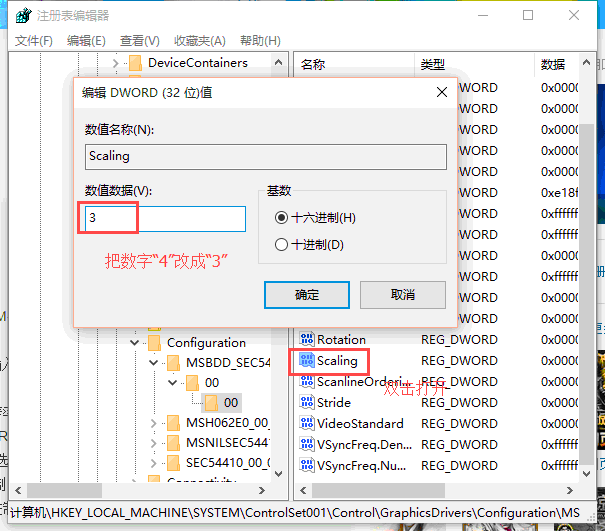Click the MSNILSEC544 folder icon
605x531 pixels.
[x=173, y=443]
